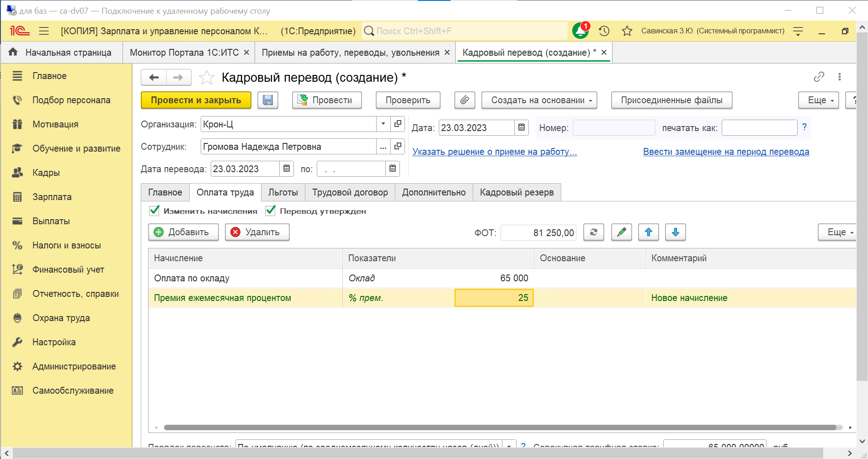Open the history clock icon

click(604, 31)
